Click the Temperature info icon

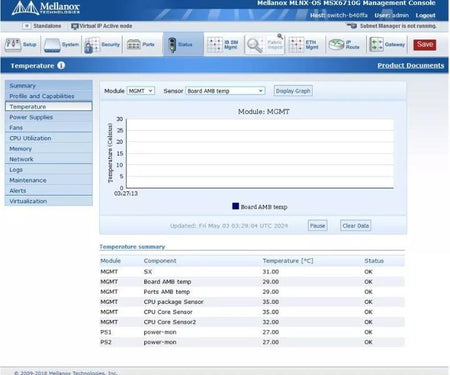pyautogui.click(x=61, y=65)
